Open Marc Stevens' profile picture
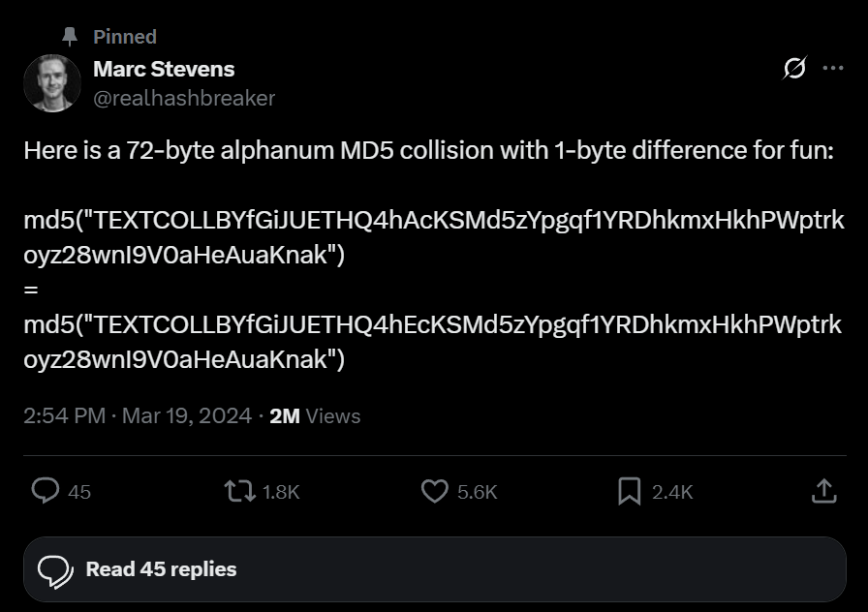This screenshot has width=868, height=612. pyautogui.click(x=51, y=83)
